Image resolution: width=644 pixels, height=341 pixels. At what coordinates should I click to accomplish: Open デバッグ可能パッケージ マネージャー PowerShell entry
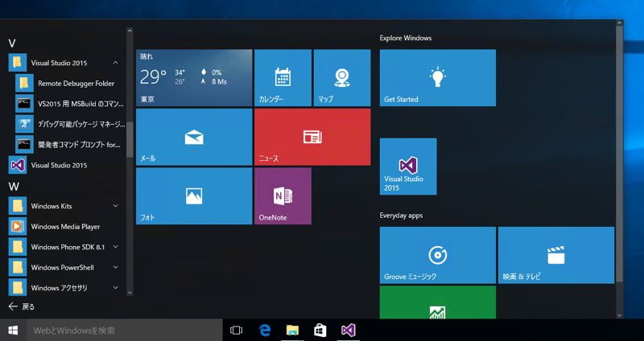click(70, 125)
